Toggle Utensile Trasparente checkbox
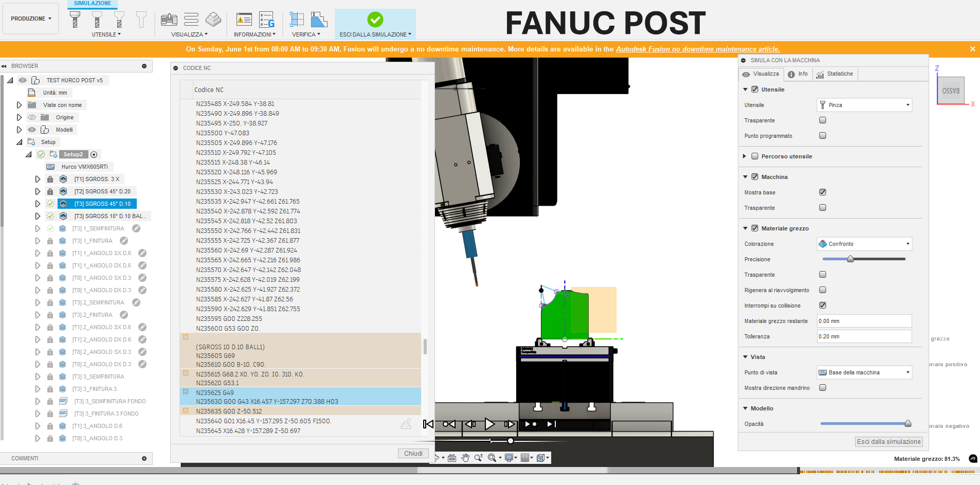The image size is (980, 485). coord(823,120)
